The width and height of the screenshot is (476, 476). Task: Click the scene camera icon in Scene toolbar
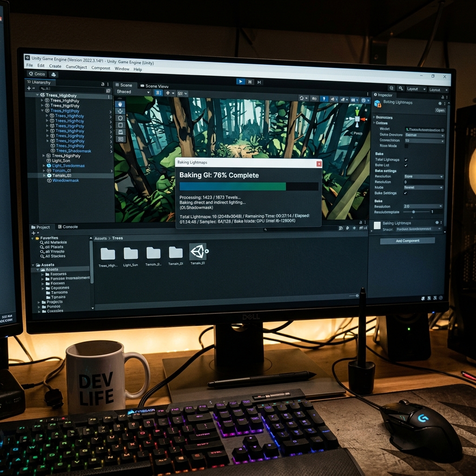(314, 99)
